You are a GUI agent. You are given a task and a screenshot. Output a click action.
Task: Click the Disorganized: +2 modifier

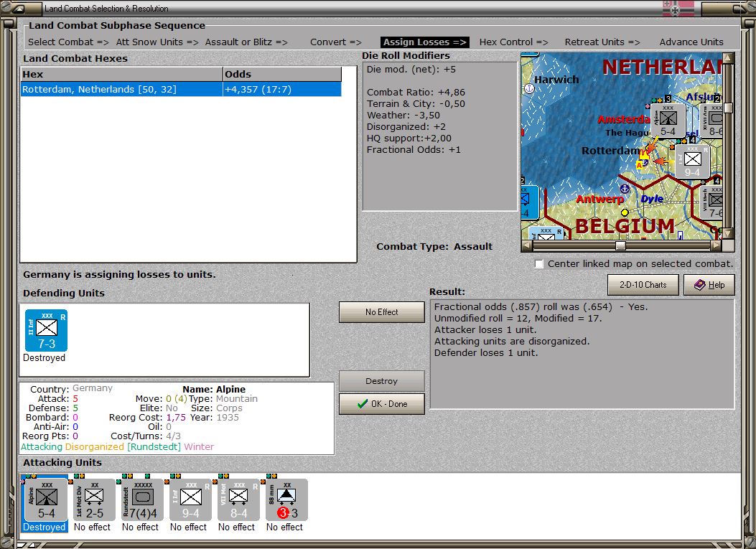tap(406, 127)
